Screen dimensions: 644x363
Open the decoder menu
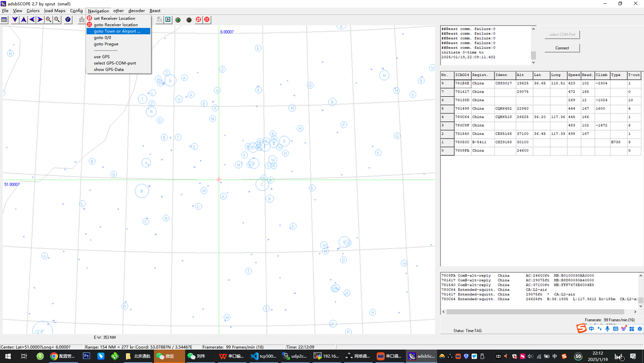click(136, 11)
